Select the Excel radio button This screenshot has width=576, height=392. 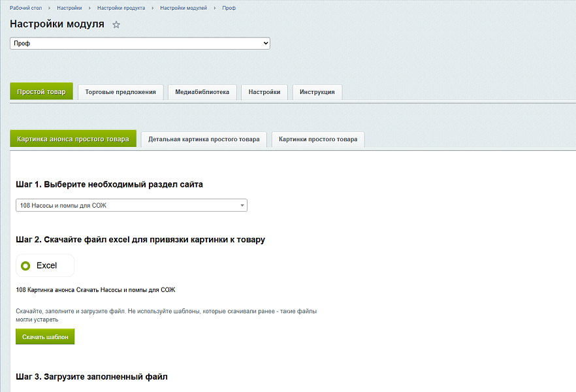26,266
